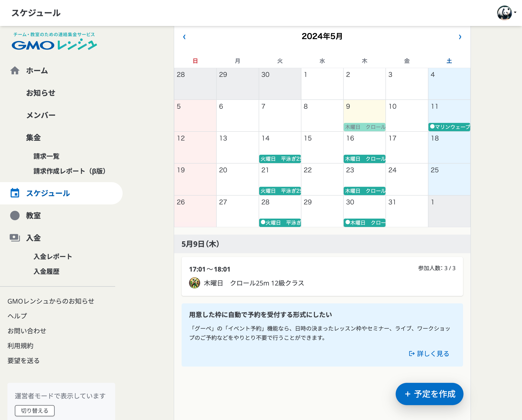
Task: Click the payment icon beside 入金
Action: 15,238
